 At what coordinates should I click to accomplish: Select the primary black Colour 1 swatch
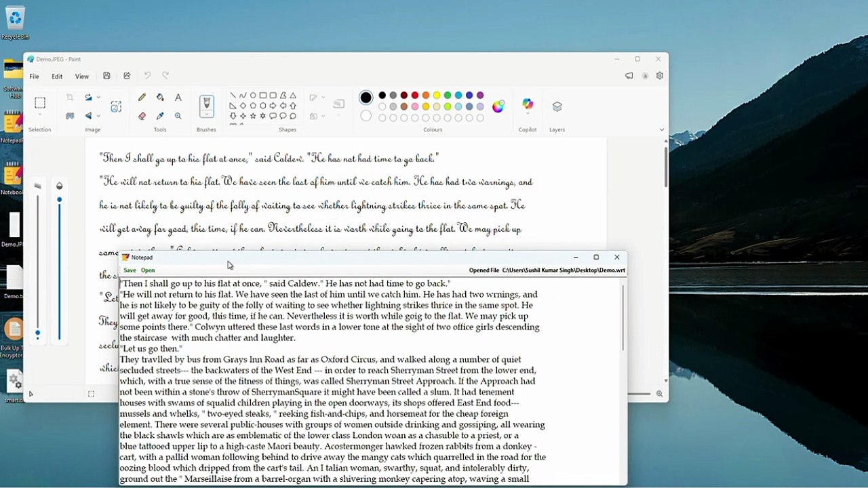coord(366,98)
